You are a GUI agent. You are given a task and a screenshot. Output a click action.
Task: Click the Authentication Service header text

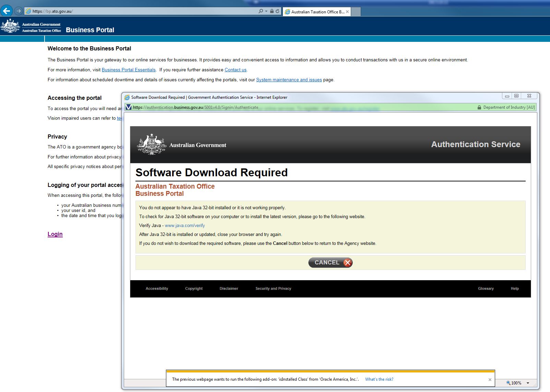point(476,144)
